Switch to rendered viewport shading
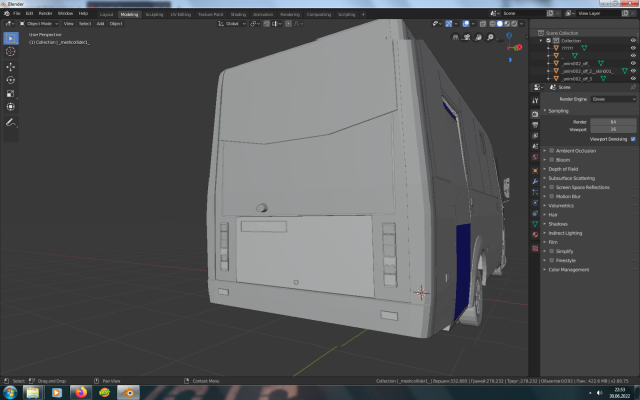This screenshot has width=640, height=400. (x=514, y=24)
